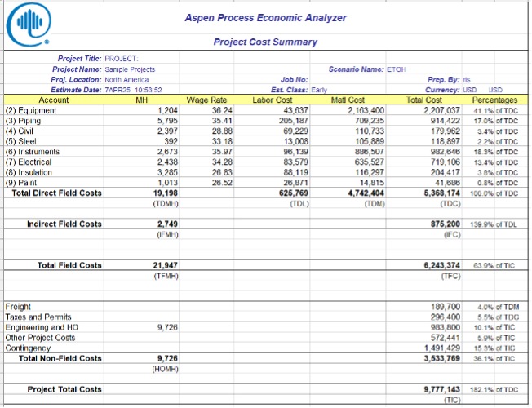Click the '139.9% of TDL' percentage
This screenshot has width=532, height=408.
point(494,224)
